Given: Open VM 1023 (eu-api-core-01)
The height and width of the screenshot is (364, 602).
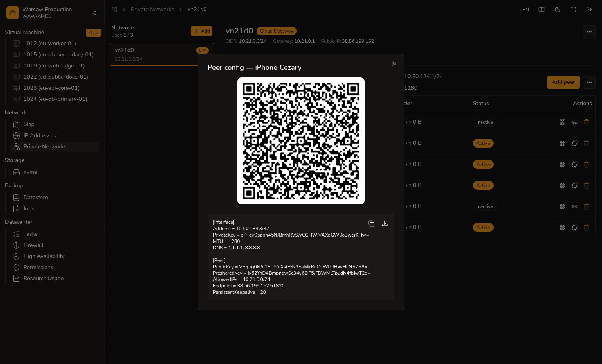Looking at the screenshot, I should pos(51,88).
